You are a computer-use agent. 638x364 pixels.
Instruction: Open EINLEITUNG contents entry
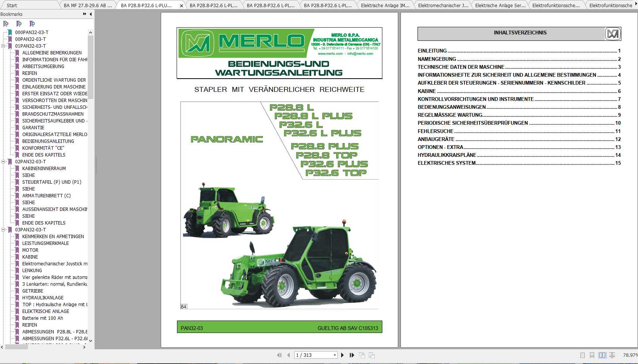coord(519,51)
